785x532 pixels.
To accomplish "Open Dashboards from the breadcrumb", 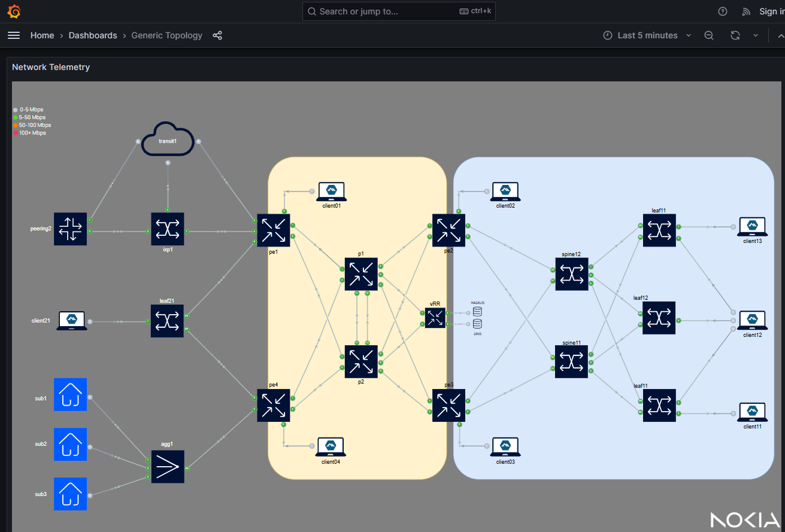I will pyautogui.click(x=93, y=35).
